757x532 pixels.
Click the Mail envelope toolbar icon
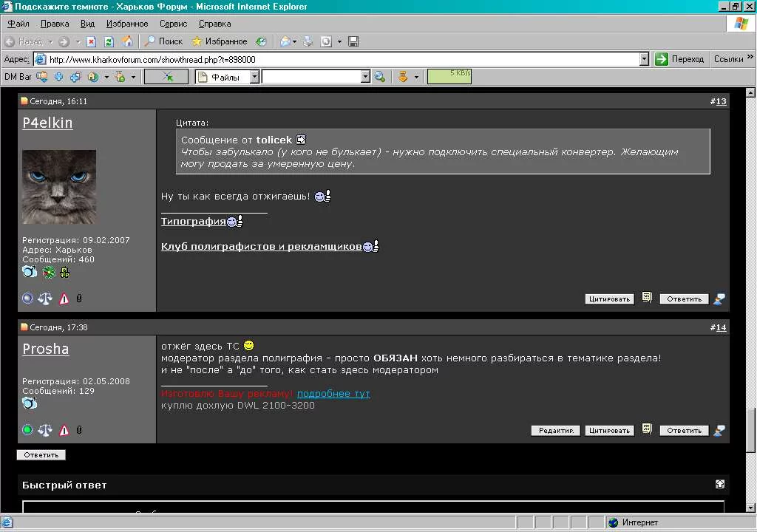[285, 41]
